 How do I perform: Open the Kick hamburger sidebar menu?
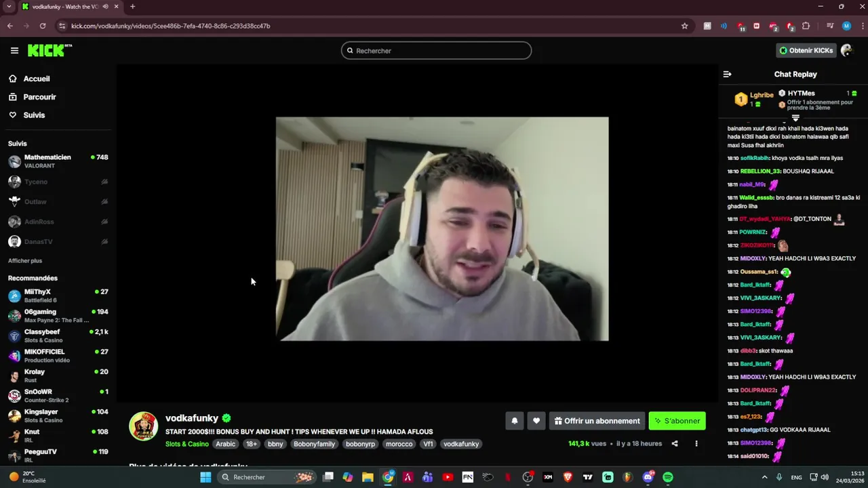14,51
